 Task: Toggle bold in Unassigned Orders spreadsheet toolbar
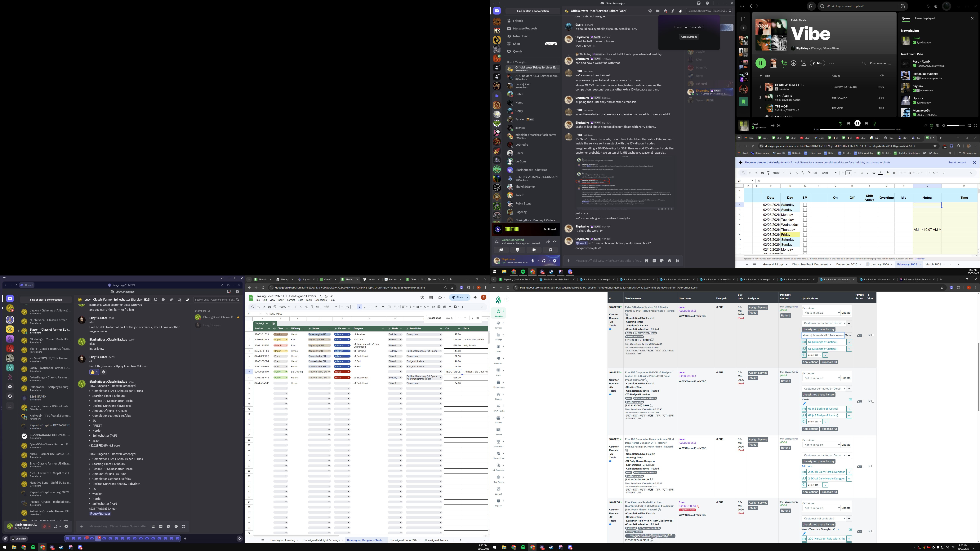pos(359,307)
